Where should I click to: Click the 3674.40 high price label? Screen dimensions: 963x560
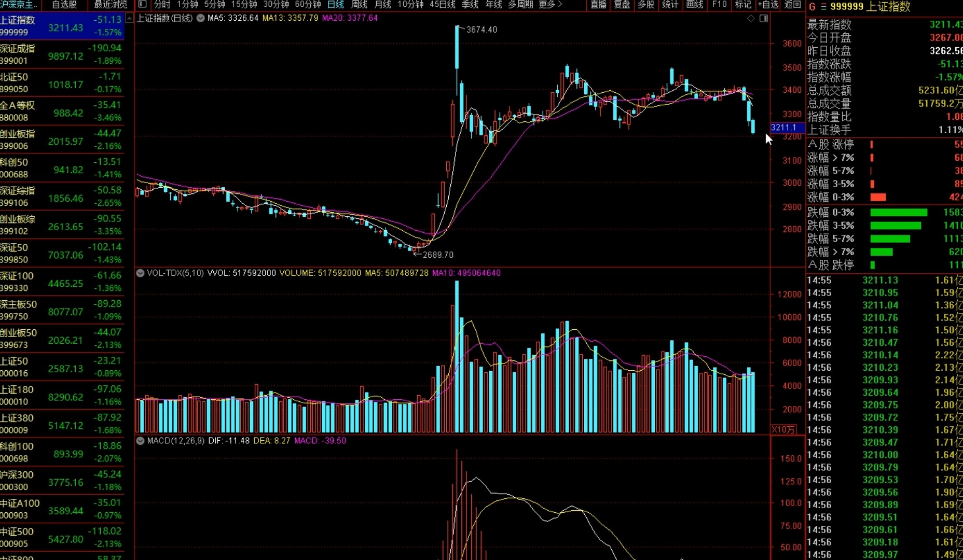481,30
